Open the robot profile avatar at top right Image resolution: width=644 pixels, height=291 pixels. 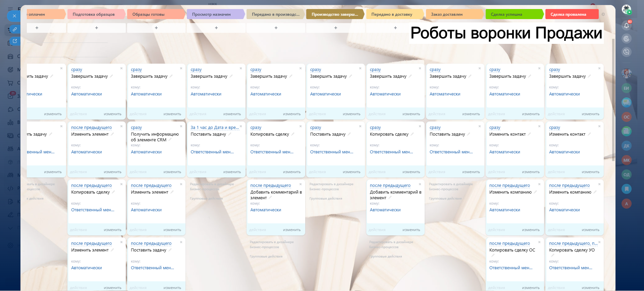click(627, 9)
